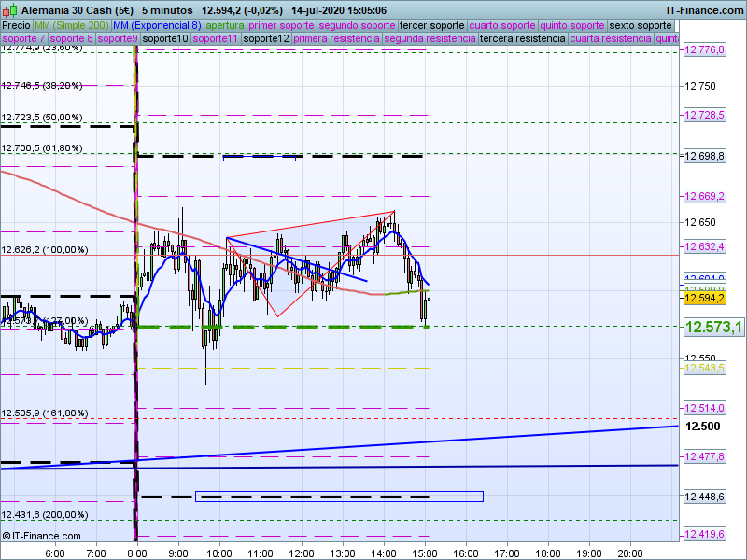Select the soporte 7 label
The width and height of the screenshot is (747, 560).
pyautogui.click(x=24, y=38)
